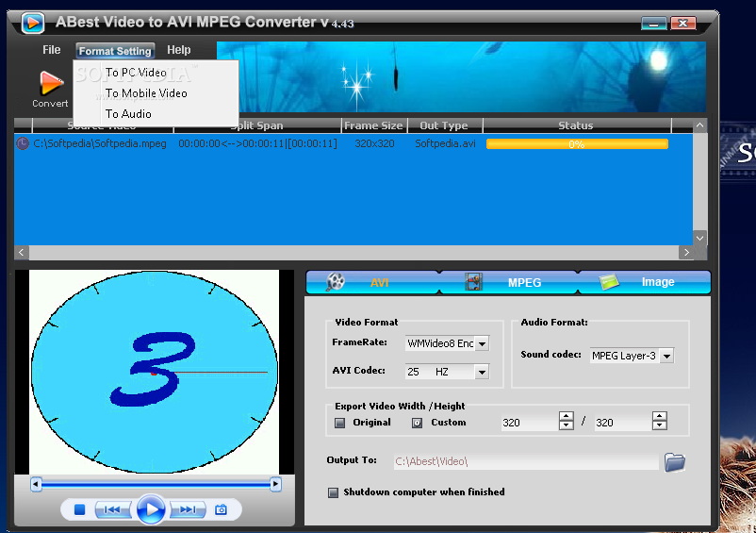Click seek slider right arrow
Viewport: 756px width, 533px height.
276,484
